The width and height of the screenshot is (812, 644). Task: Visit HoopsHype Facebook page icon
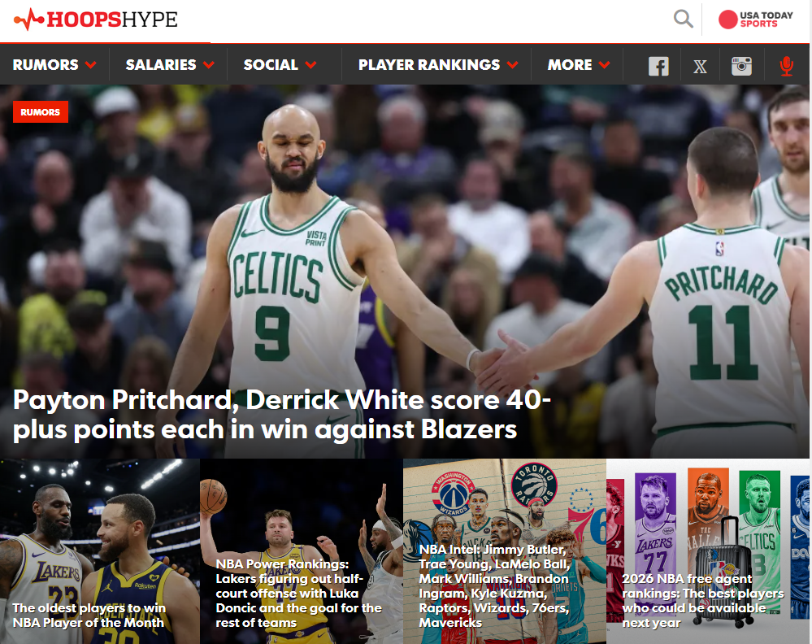658,66
